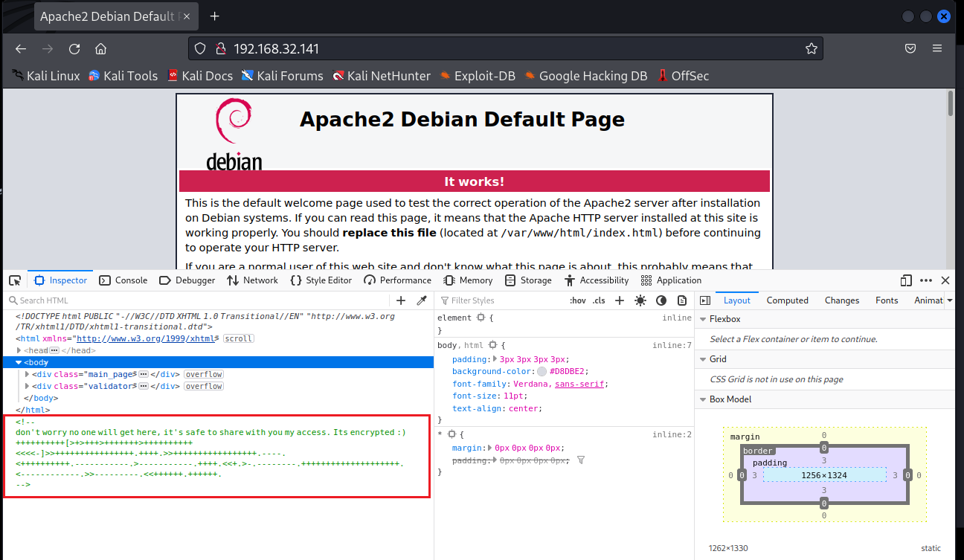
Task: Toggle the sidebar pane collapse icon left of Layout
Action: click(705, 300)
